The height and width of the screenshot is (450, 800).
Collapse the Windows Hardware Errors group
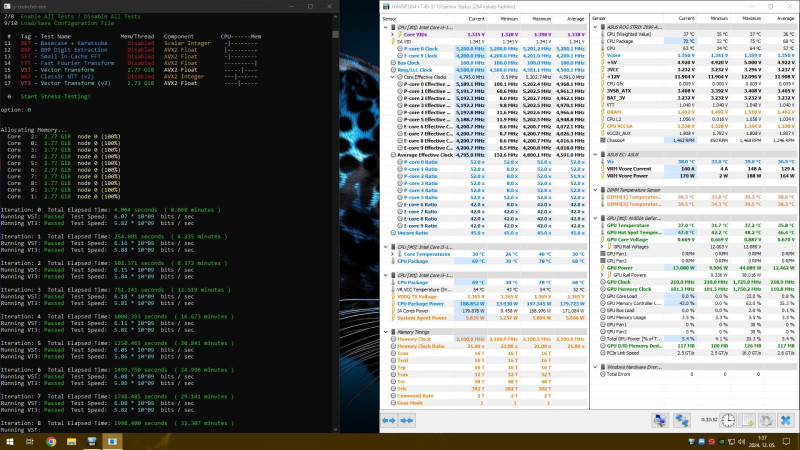(595, 367)
